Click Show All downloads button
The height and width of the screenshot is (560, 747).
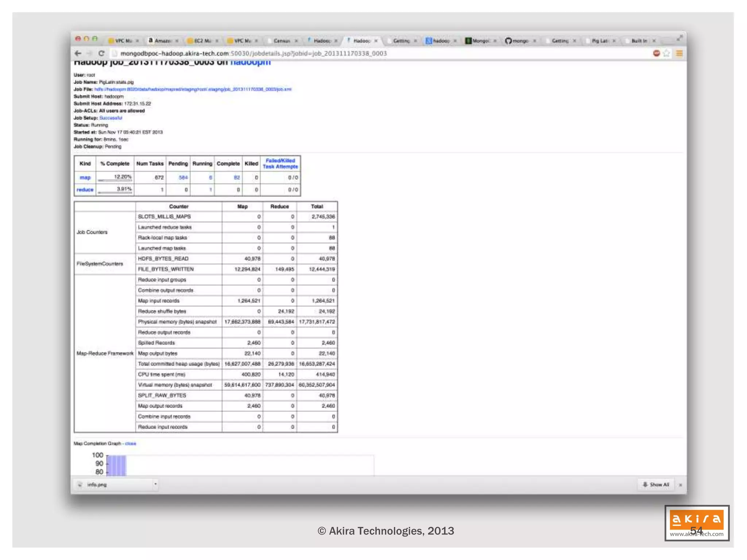pyautogui.click(x=656, y=485)
